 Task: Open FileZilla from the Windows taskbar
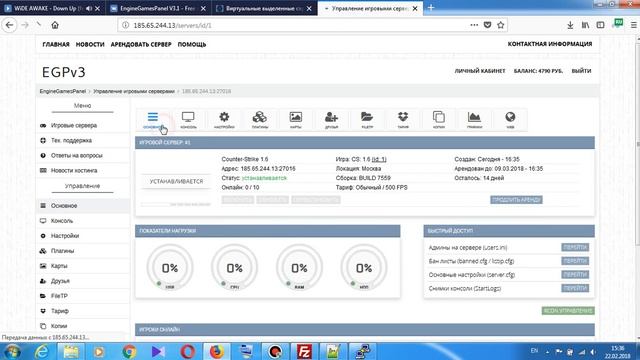(x=304, y=351)
